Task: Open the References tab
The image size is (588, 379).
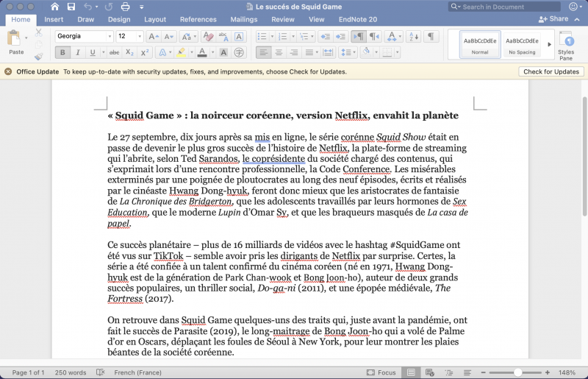Action: [x=198, y=20]
